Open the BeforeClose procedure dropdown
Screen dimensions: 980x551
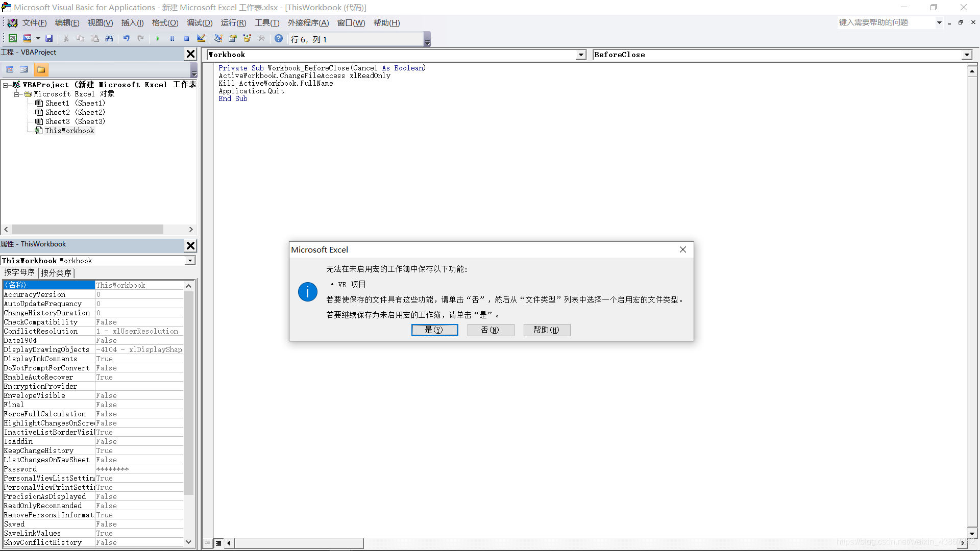point(967,55)
